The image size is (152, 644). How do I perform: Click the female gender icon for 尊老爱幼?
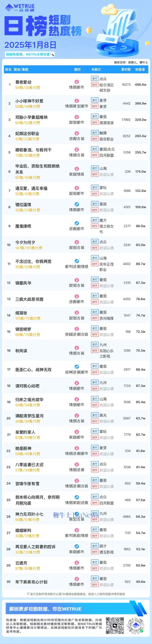point(77,82)
